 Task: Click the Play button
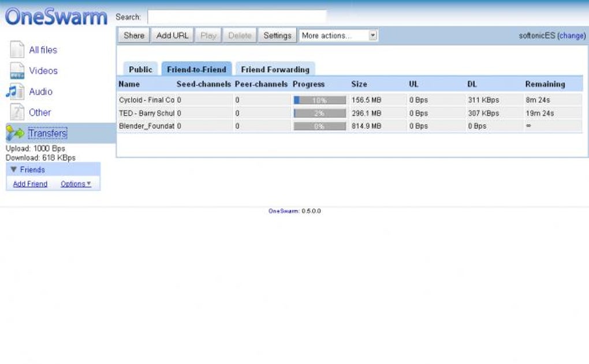point(208,36)
